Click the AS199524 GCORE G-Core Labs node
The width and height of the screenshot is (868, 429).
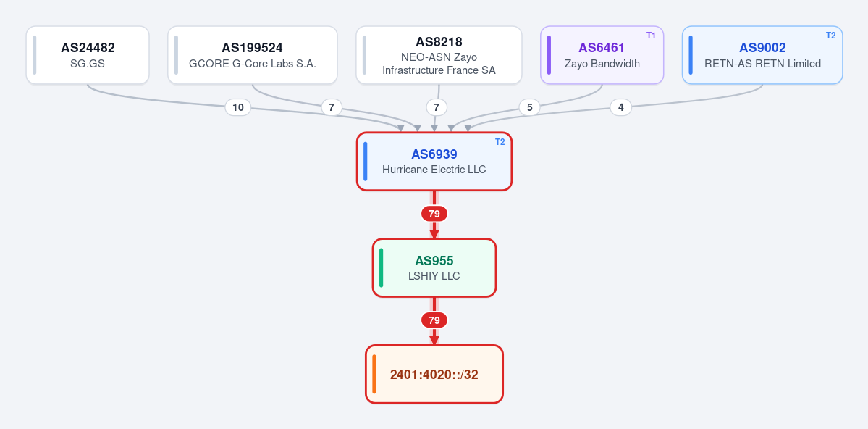click(253, 55)
